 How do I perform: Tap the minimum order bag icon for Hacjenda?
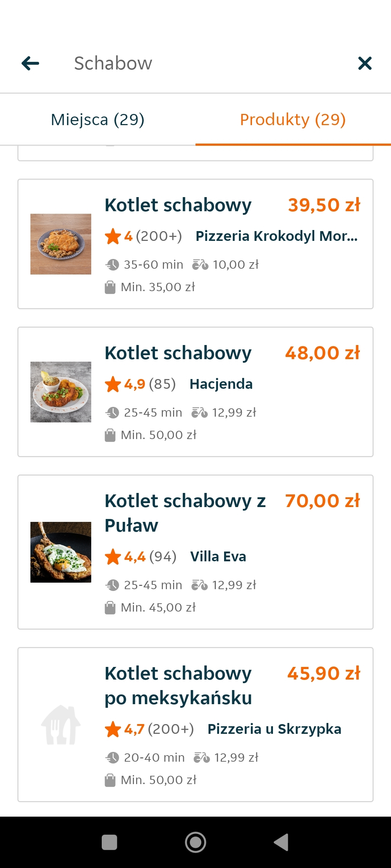point(110,435)
